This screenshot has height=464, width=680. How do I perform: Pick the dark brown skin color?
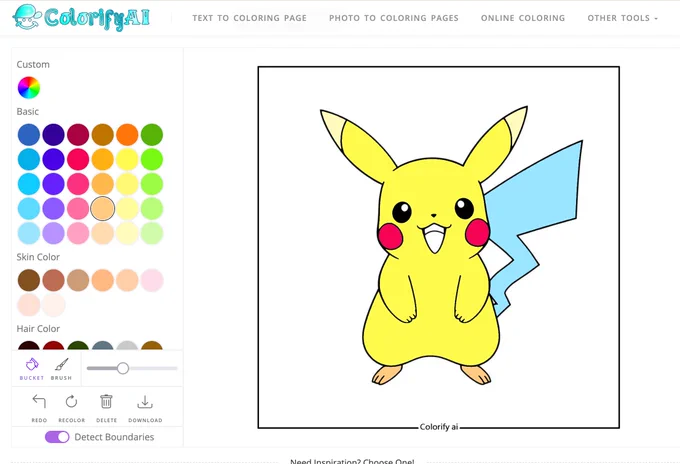(29, 280)
